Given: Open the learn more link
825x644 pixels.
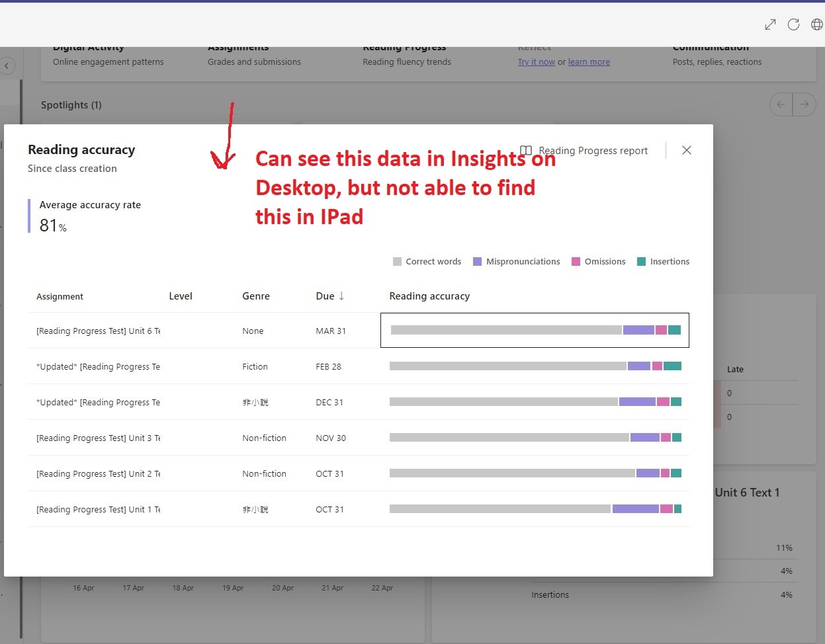Looking at the screenshot, I should pyautogui.click(x=589, y=61).
